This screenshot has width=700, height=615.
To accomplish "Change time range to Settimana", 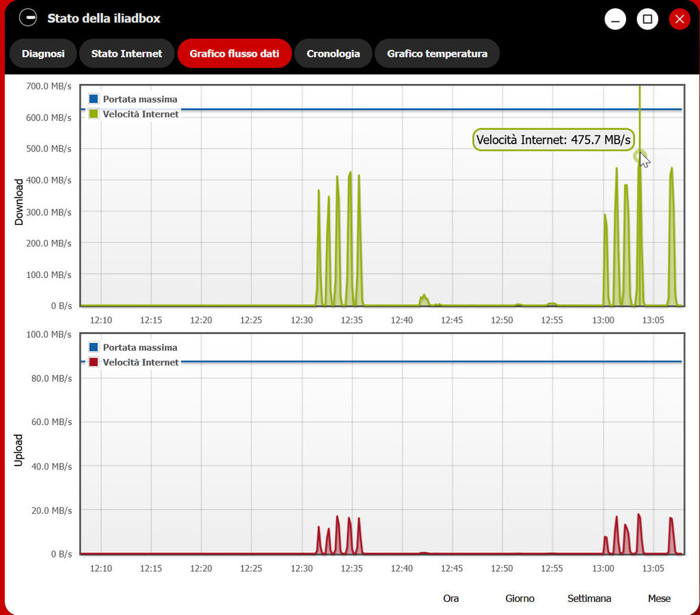I will tap(589, 598).
